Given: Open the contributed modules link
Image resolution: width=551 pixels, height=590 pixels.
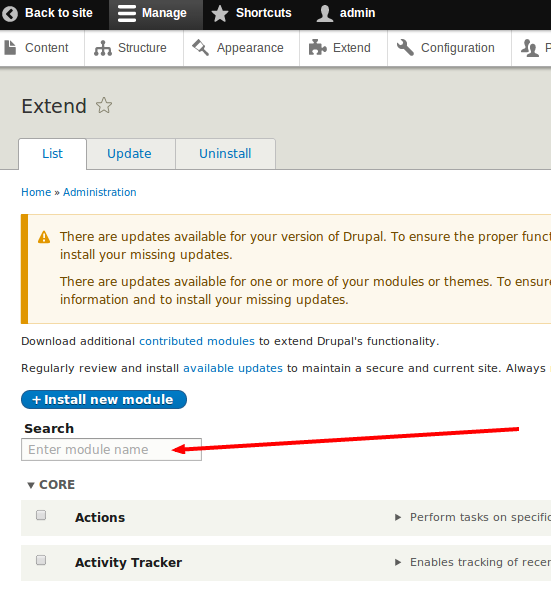Looking at the screenshot, I should [x=197, y=341].
